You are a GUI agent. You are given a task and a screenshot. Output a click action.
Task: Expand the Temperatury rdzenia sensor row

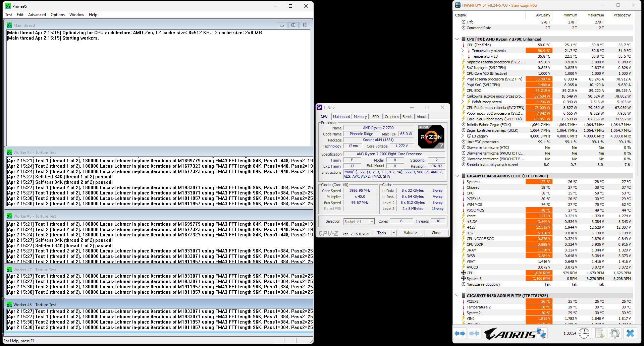pos(463,51)
